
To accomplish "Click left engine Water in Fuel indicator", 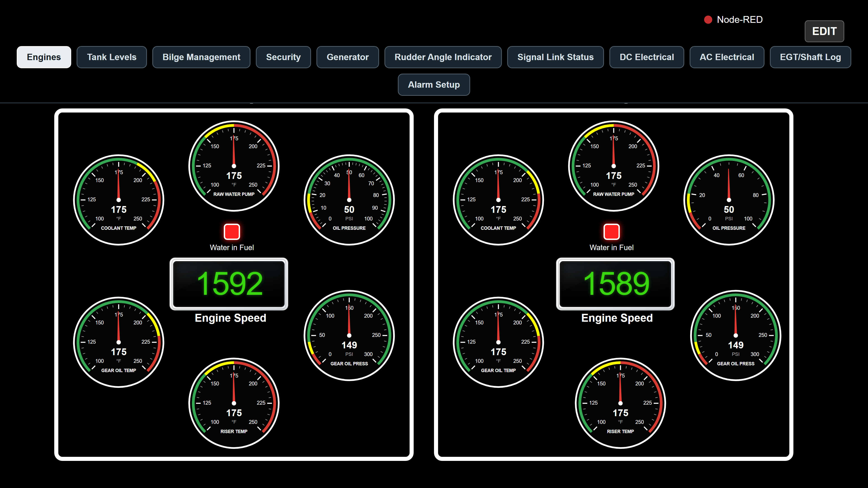I will click(x=232, y=232).
